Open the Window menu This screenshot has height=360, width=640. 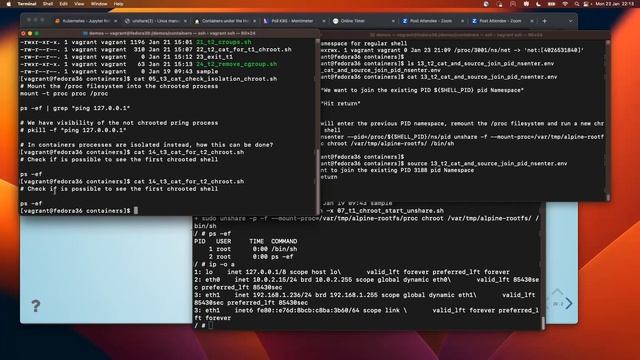(x=99, y=4)
